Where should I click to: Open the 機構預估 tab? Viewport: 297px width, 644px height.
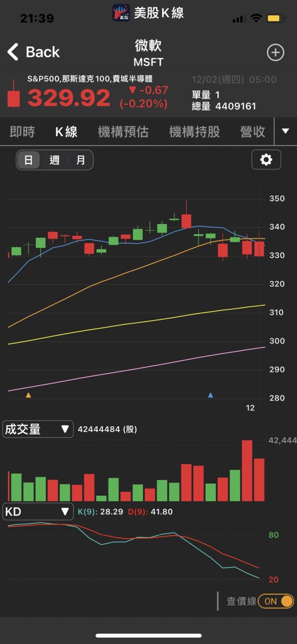pos(123,132)
